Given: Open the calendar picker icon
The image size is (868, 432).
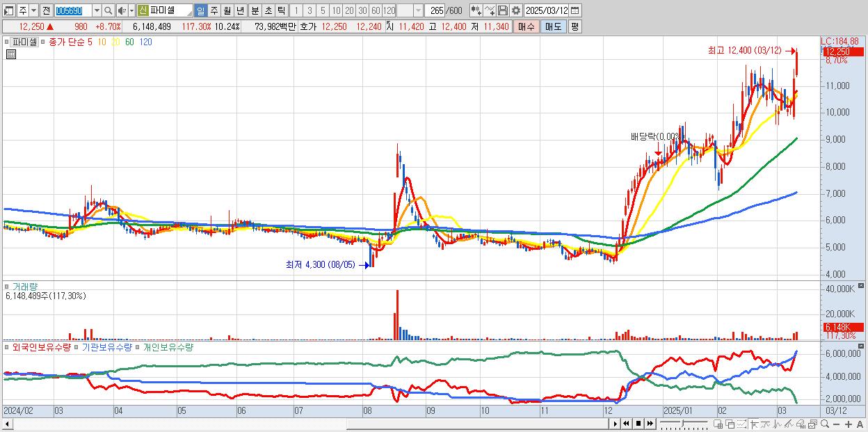Looking at the screenshot, I should [576, 10].
